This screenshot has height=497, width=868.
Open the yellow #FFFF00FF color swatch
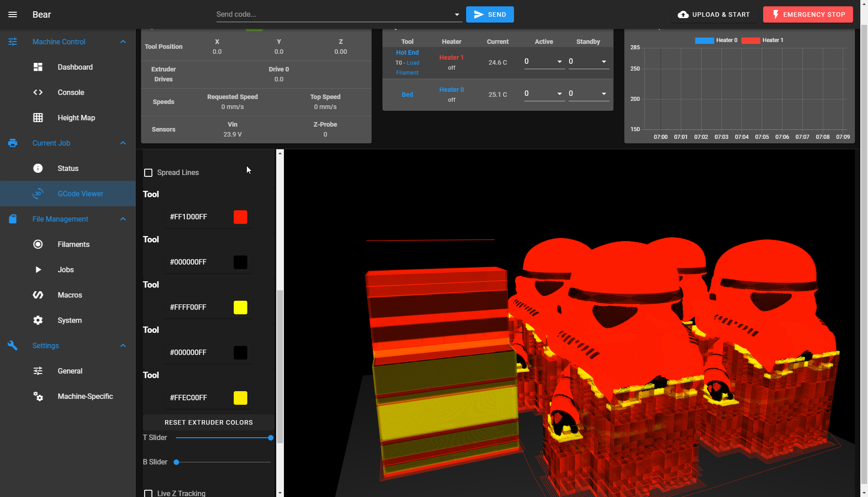pyautogui.click(x=241, y=308)
